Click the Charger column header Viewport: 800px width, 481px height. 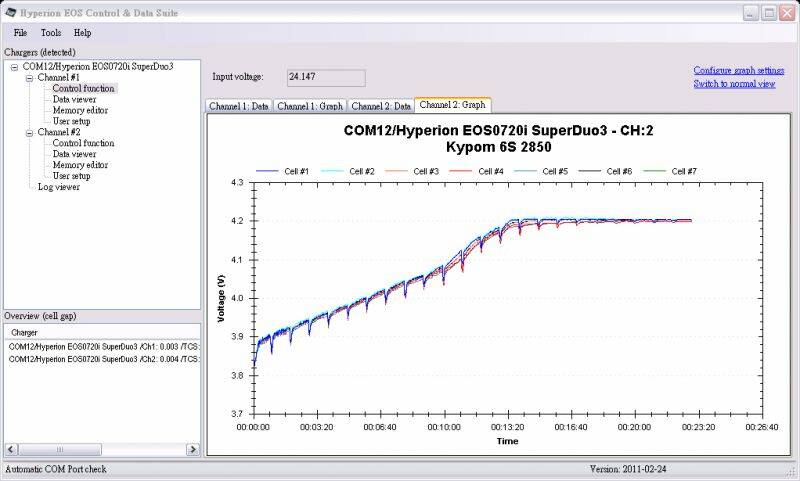[x=102, y=333]
